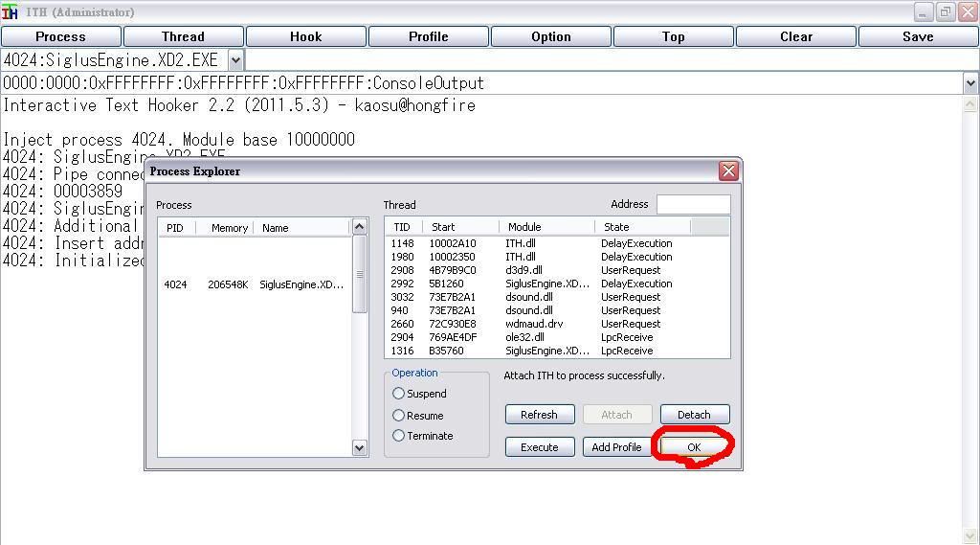The width and height of the screenshot is (980, 545).
Task: Click the Option toolbar button
Action: [x=550, y=36]
